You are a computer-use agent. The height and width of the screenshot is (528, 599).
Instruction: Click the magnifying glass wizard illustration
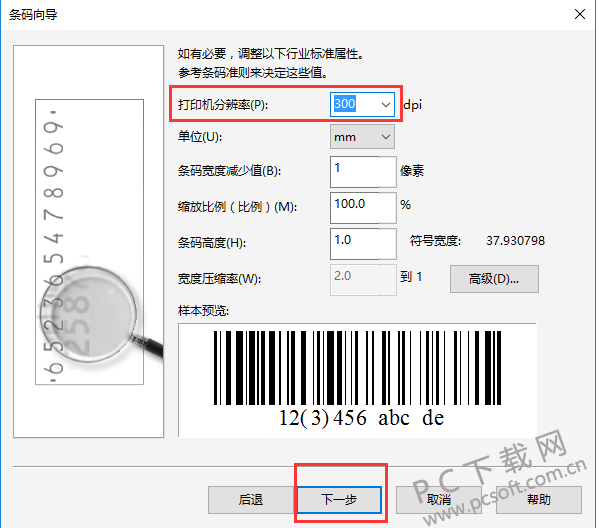89,241
